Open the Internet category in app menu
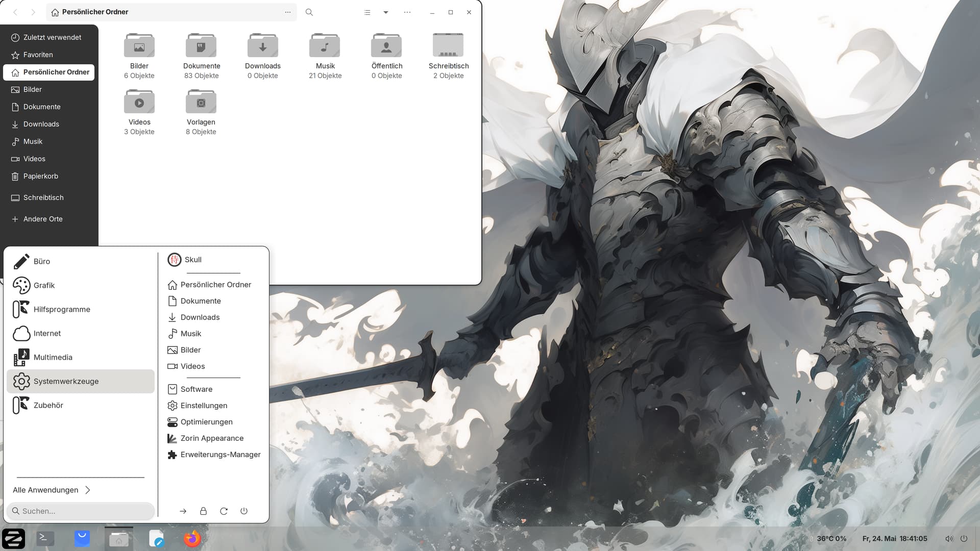 click(x=81, y=333)
